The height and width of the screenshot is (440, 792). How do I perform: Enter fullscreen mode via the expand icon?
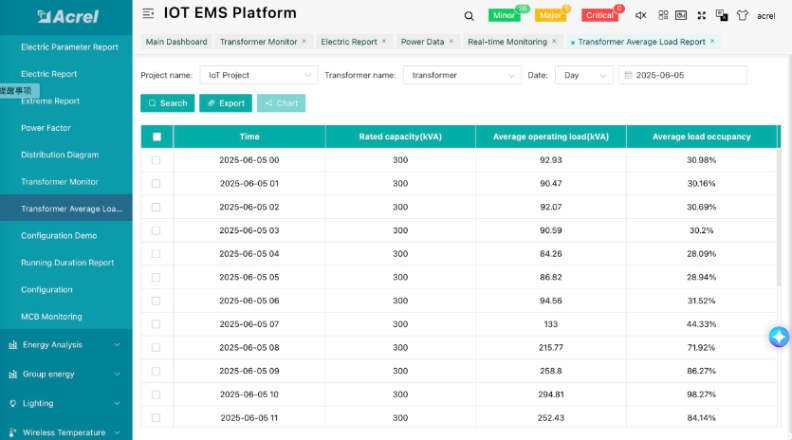click(702, 15)
